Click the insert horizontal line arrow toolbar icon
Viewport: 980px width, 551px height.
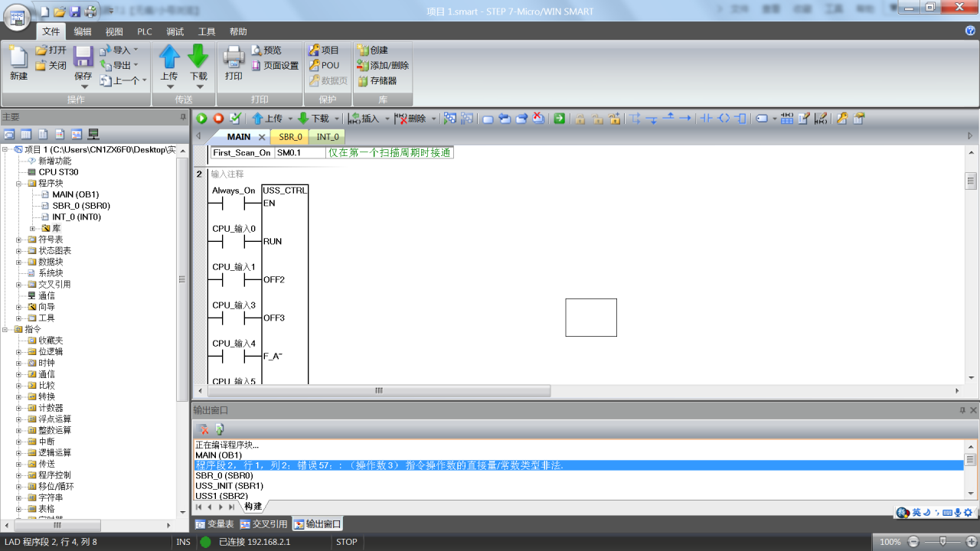click(x=685, y=119)
